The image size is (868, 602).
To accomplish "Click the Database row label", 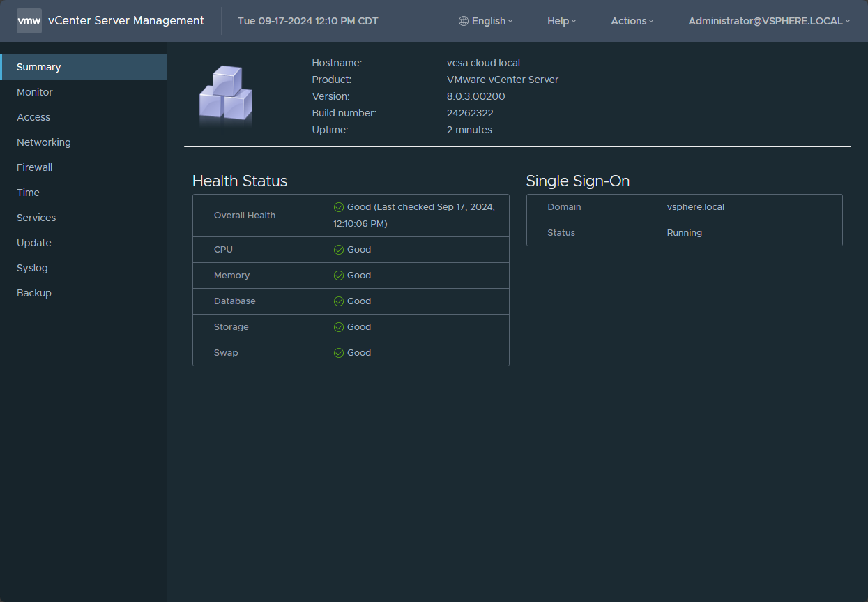I will [x=235, y=301].
